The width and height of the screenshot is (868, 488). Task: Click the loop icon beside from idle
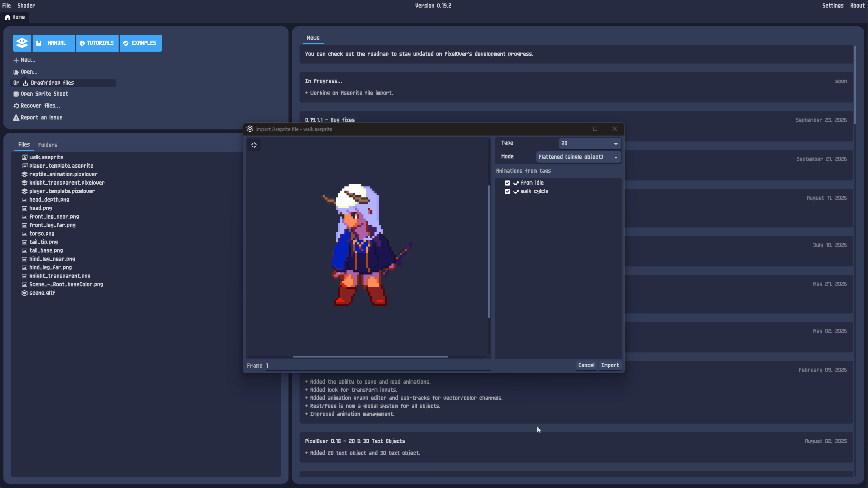[516, 183]
